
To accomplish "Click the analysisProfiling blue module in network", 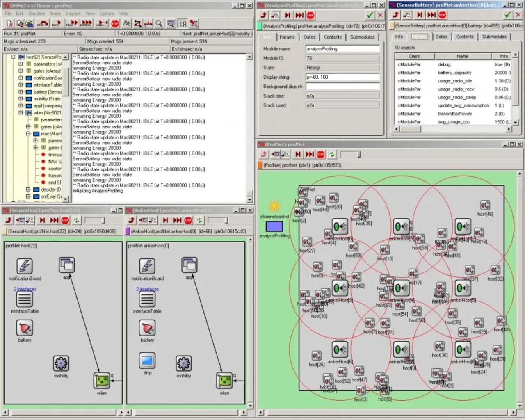I will tap(274, 226).
